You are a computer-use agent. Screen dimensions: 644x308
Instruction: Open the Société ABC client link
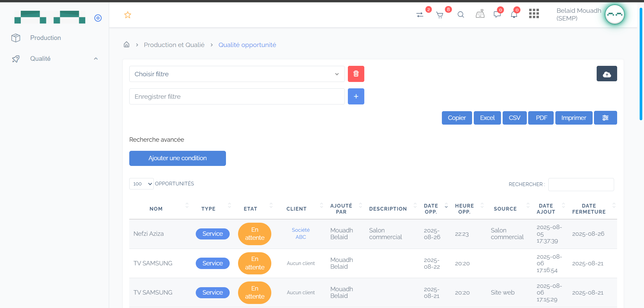click(301, 233)
